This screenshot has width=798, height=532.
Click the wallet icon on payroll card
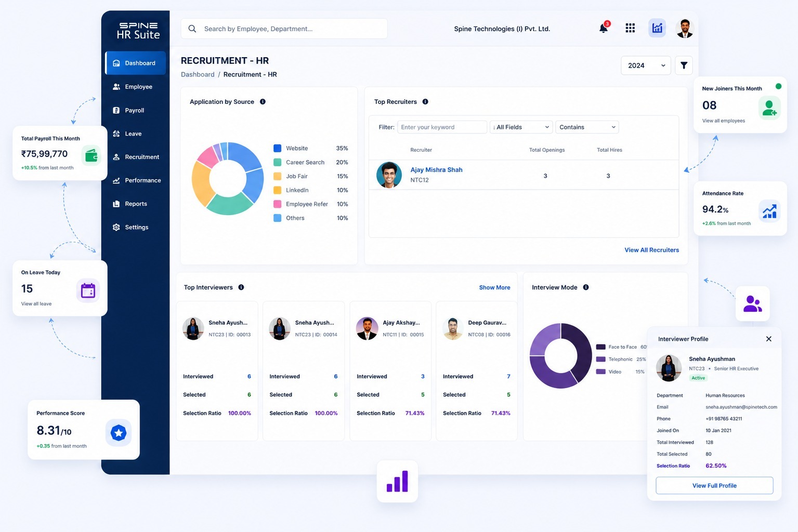point(91,155)
